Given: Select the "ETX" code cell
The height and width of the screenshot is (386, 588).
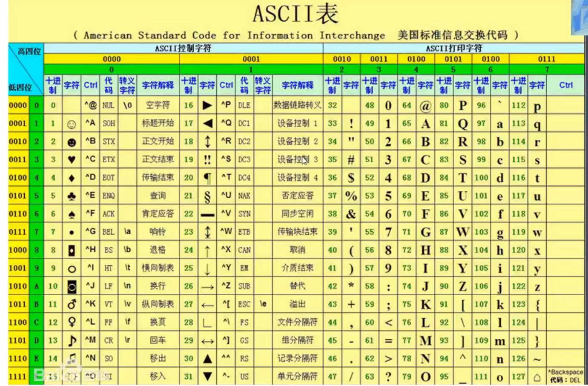Looking at the screenshot, I should tap(109, 159).
